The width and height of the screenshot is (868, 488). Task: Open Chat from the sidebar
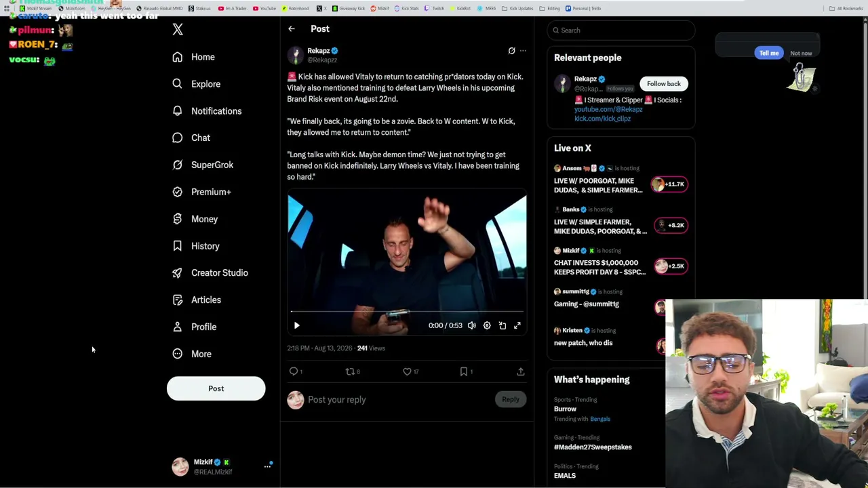[x=191, y=138]
